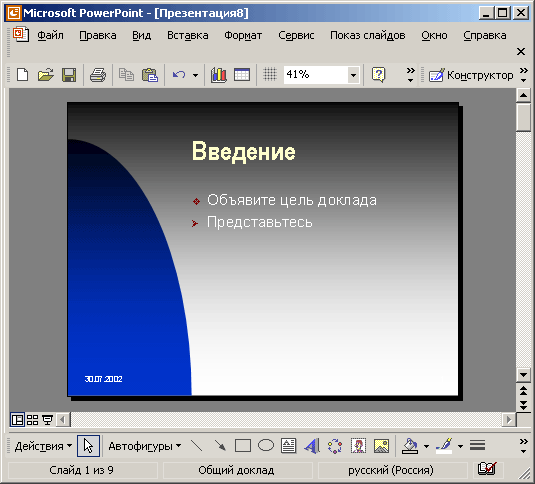Expand the Автофигуры menu

[145, 446]
